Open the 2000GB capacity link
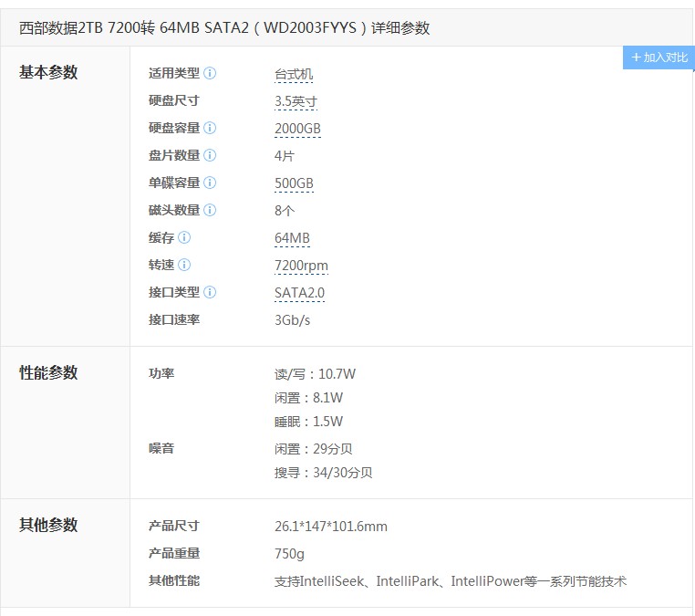Image resolution: width=695 pixels, height=616 pixels. (x=297, y=129)
